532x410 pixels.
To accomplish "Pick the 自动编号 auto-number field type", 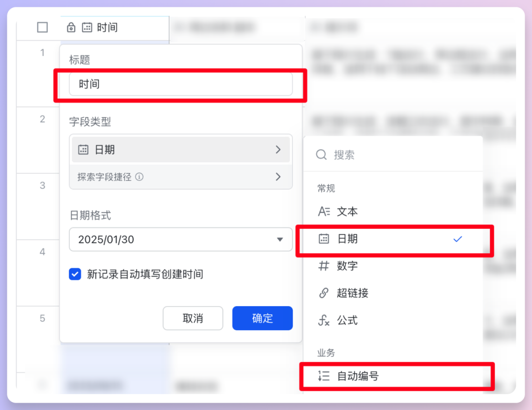I will coord(393,376).
